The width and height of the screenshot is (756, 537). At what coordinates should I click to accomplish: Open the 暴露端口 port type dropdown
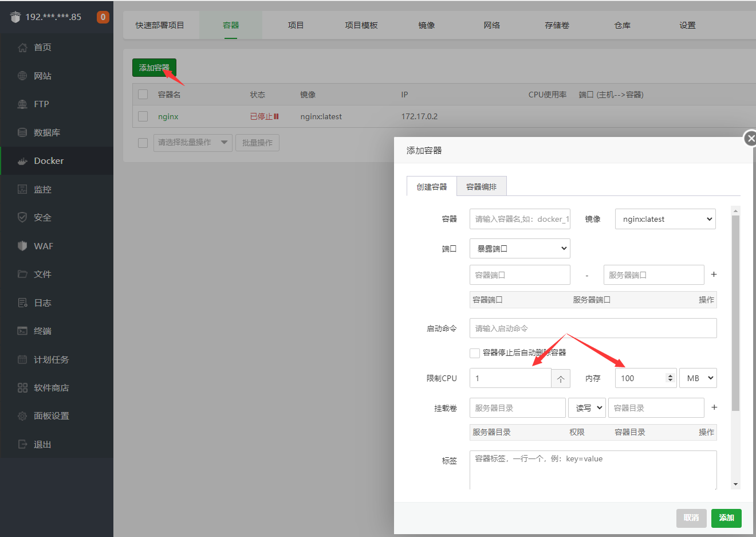point(520,249)
